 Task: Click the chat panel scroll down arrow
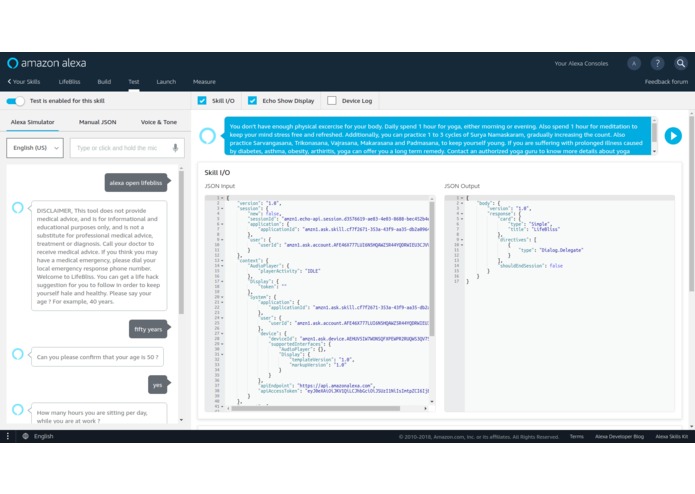click(x=181, y=420)
